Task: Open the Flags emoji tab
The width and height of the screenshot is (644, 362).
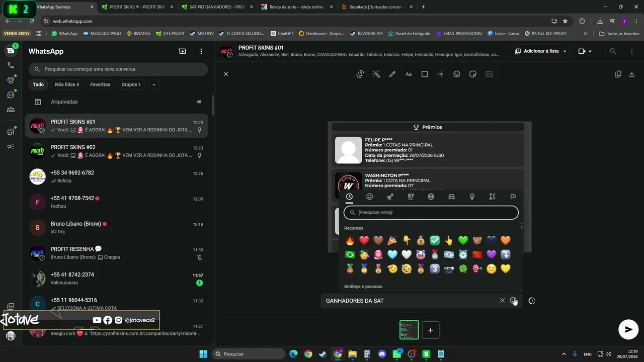Action: coord(513,197)
